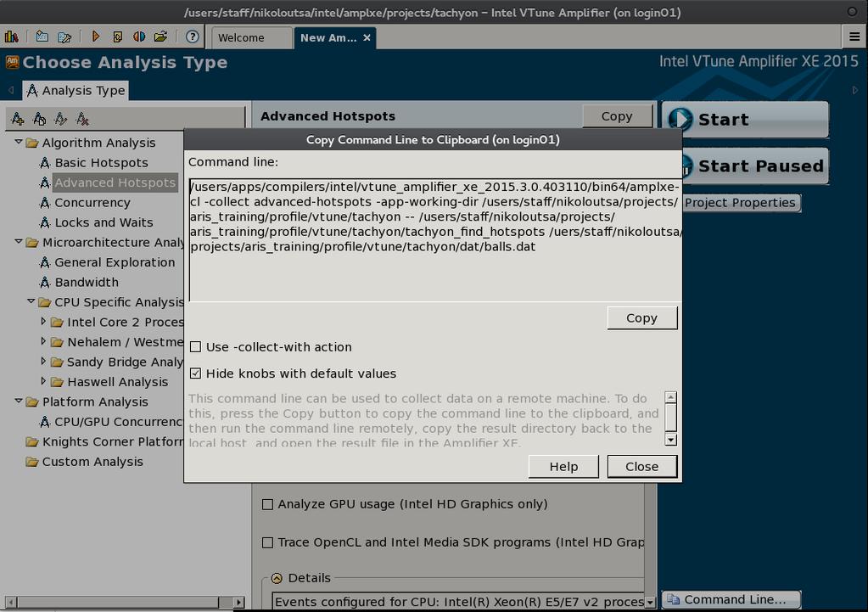
Task: Click the Import Result toolbar icon
Action: pyautogui.click(x=117, y=37)
